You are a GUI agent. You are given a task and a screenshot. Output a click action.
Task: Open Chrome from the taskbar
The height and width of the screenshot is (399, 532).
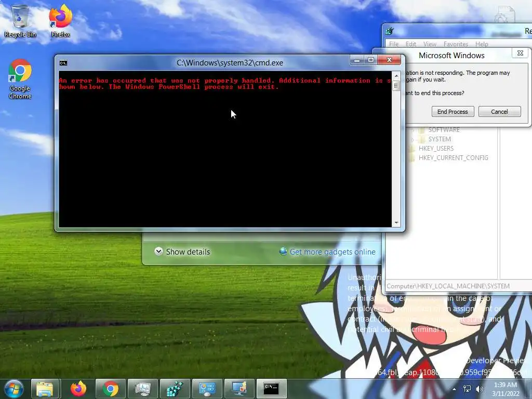click(x=111, y=389)
